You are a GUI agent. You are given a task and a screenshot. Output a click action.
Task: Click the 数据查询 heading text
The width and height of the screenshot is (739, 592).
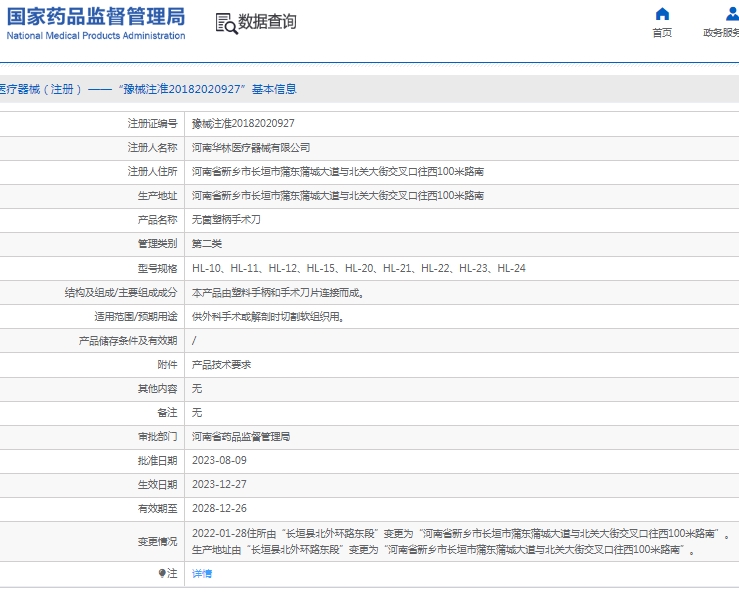pos(267,22)
